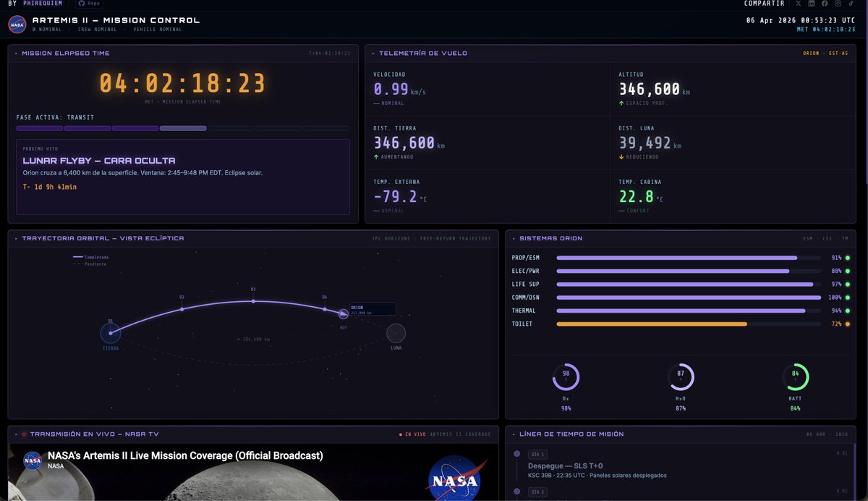Click the T- 1d 9h 41min countdown
This screenshot has height=501, width=868.
pyautogui.click(x=50, y=187)
